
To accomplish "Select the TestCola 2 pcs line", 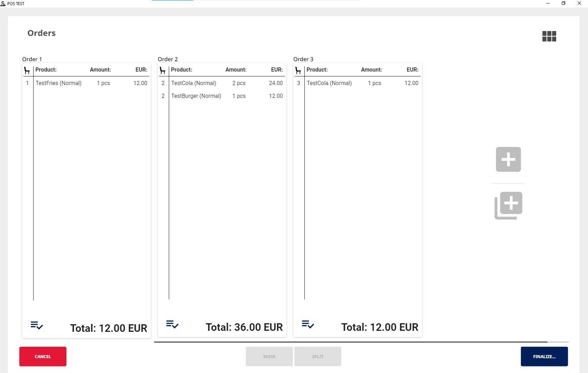I will [221, 83].
